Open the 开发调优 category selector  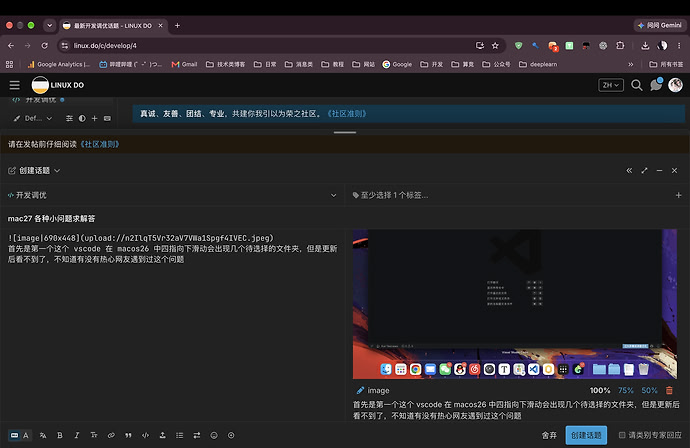[172, 195]
